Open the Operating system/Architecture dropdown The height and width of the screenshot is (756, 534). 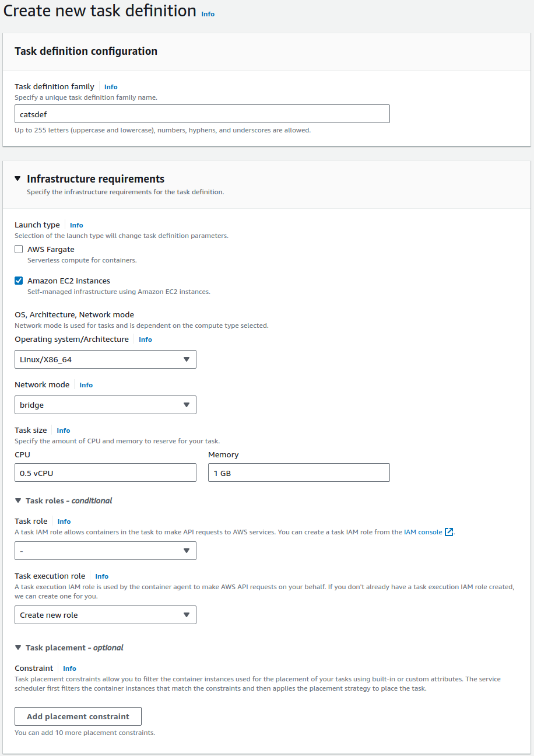(105, 359)
